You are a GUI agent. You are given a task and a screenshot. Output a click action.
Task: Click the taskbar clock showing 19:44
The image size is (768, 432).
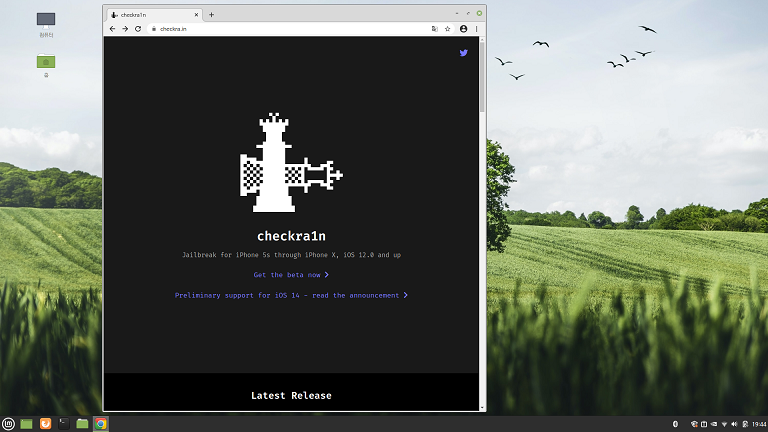coord(759,424)
